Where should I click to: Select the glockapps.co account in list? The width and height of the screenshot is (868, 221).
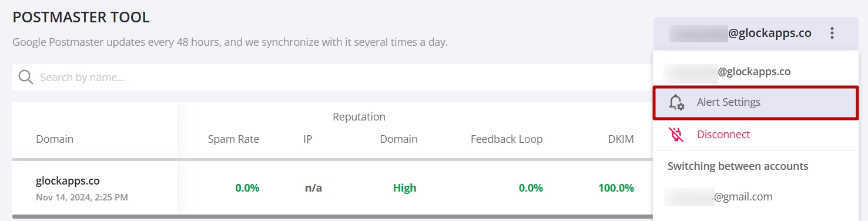[x=755, y=72]
